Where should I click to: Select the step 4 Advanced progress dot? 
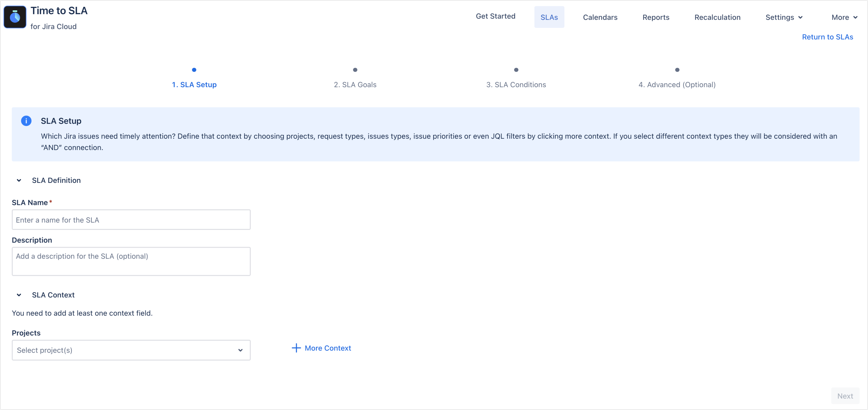point(677,70)
